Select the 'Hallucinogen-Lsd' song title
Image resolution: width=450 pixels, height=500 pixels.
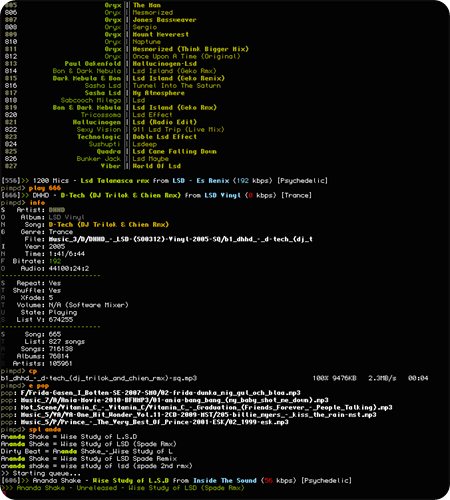click(x=165, y=64)
